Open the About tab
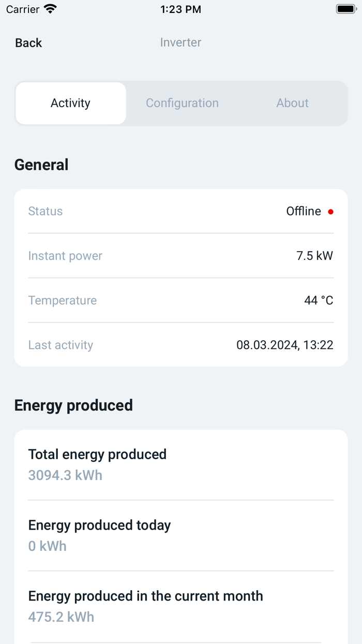Screen dimensions: 362x644 (292, 103)
